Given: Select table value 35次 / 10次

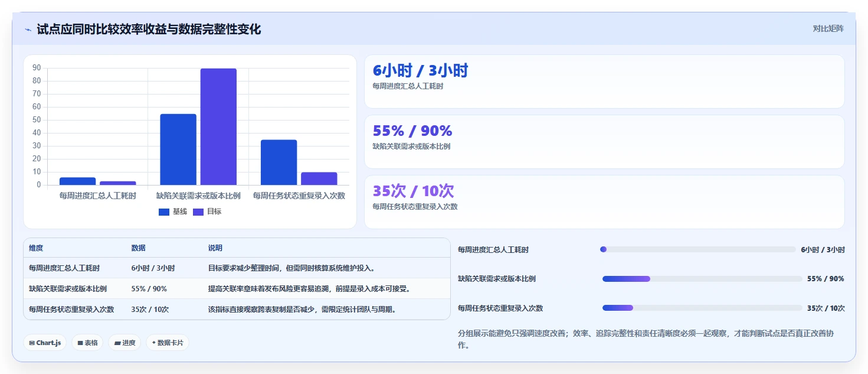Looking at the screenshot, I should coord(151,309).
